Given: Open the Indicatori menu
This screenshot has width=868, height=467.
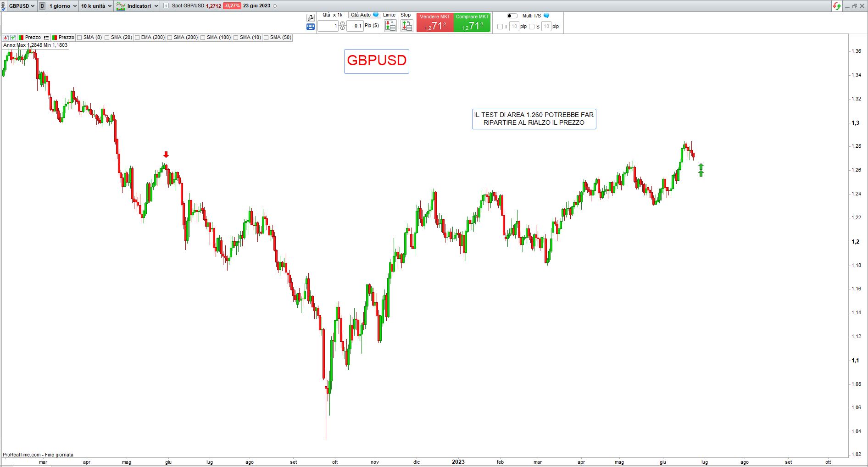Looking at the screenshot, I should pyautogui.click(x=138, y=6).
